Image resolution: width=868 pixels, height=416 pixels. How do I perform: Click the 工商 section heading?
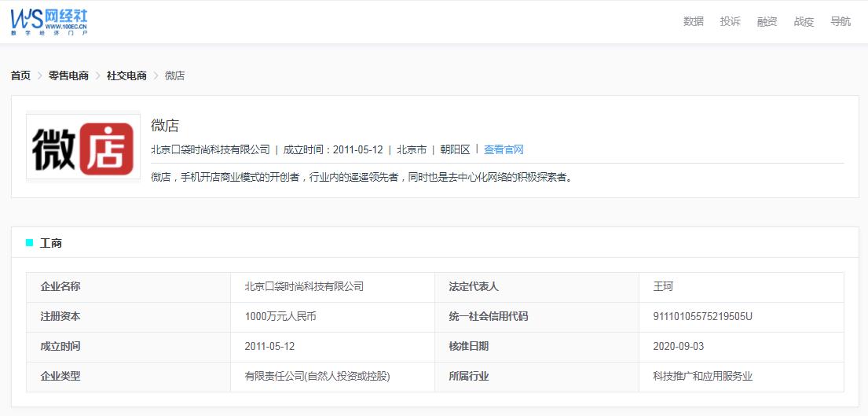51,243
